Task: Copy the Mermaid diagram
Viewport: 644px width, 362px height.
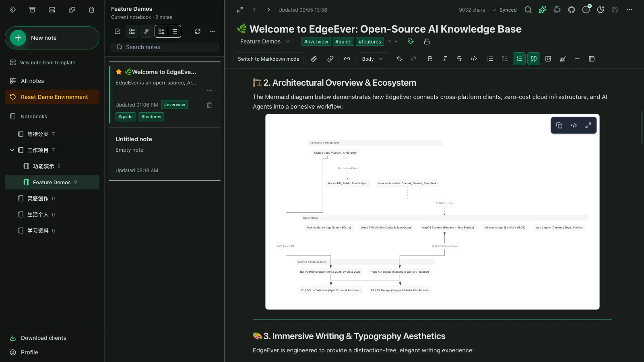Action: pyautogui.click(x=559, y=125)
